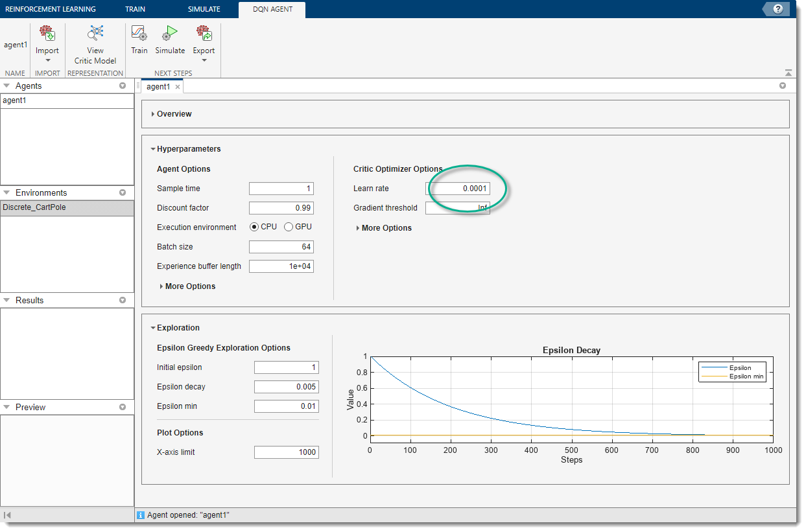
Task: Open the Import dropdown arrow
Action: point(47,58)
